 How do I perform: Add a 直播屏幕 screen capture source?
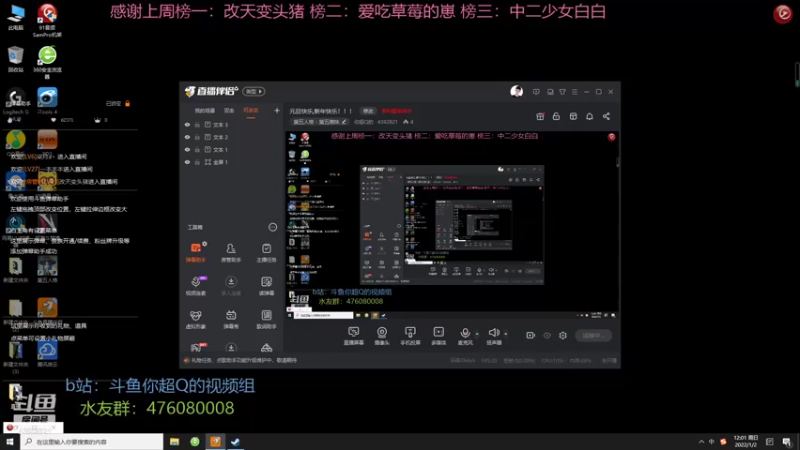354,336
